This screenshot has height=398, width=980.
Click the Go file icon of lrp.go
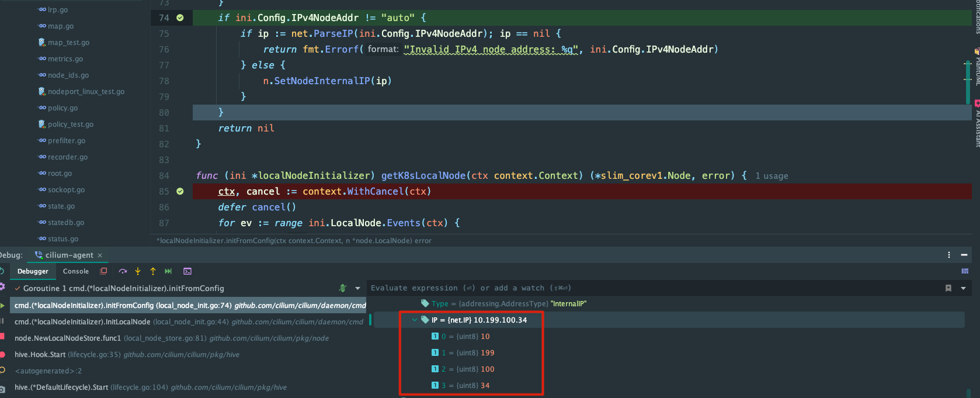click(x=42, y=10)
